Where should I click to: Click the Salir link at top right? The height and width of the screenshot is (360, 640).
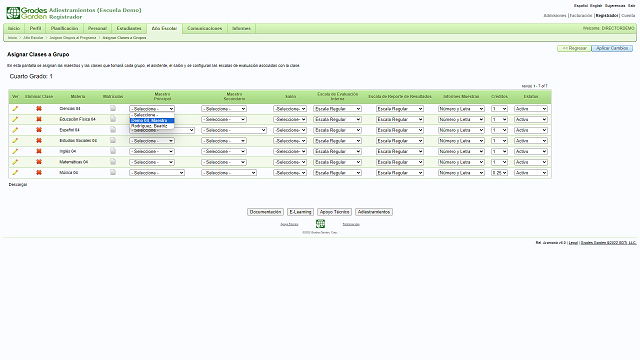coord(631,6)
